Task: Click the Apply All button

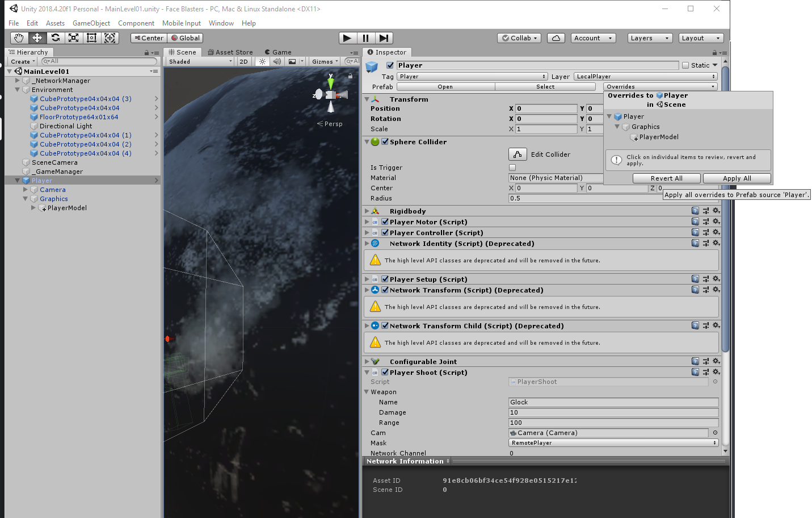Action: coord(737,178)
